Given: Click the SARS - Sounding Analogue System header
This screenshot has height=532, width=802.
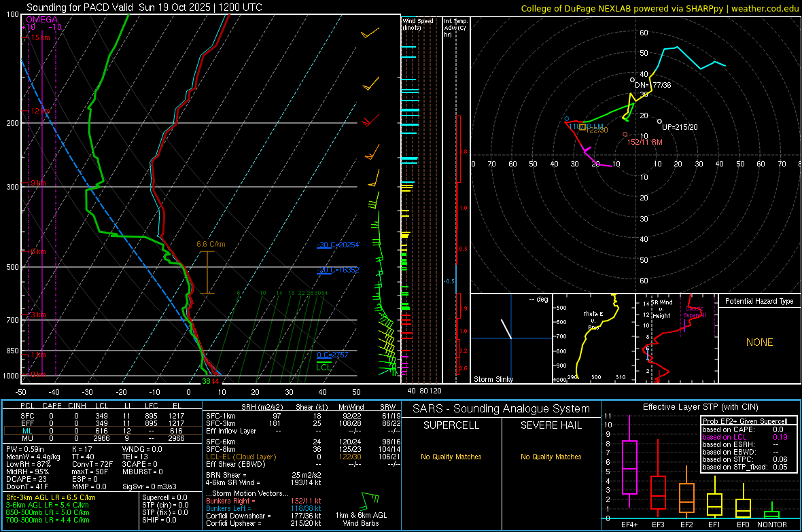Looking at the screenshot, I should coord(501,409).
